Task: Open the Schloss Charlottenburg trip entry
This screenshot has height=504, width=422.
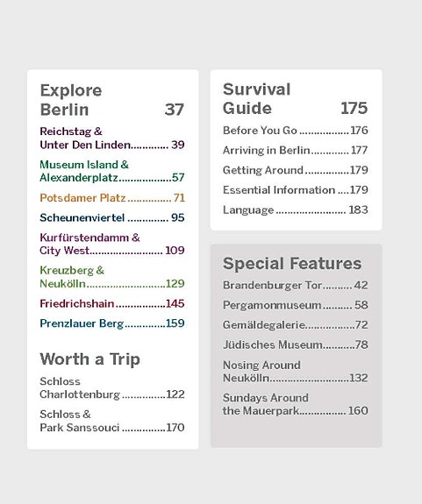Action: pos(112,388)
